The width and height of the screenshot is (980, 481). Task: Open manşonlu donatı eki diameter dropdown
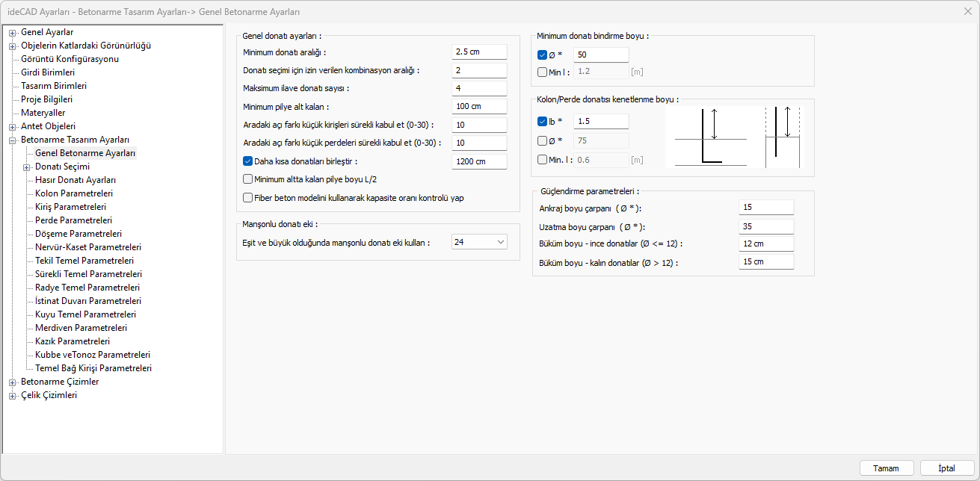click(500, 242)
